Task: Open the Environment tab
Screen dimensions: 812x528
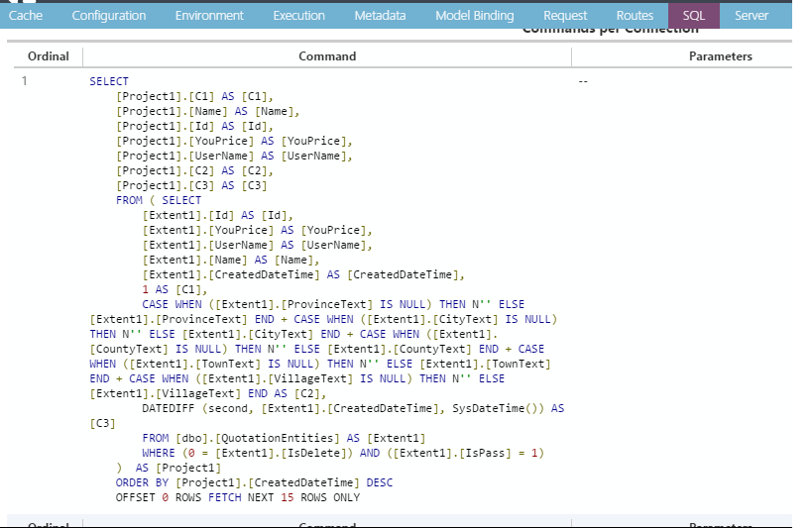Action: click(209, 16)
